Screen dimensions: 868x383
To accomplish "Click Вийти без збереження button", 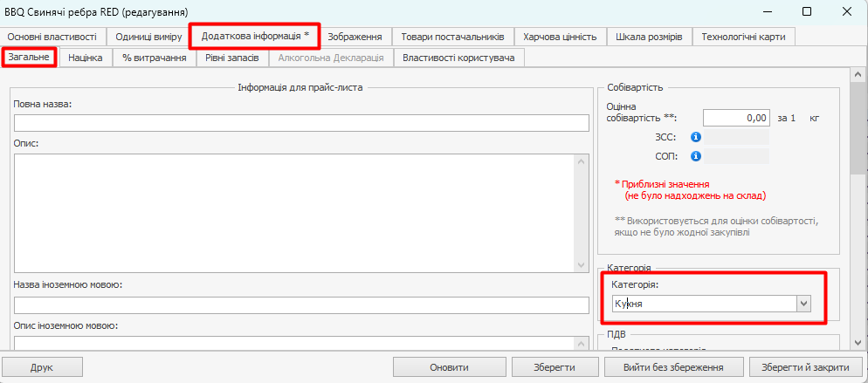I will pos(672,367).
